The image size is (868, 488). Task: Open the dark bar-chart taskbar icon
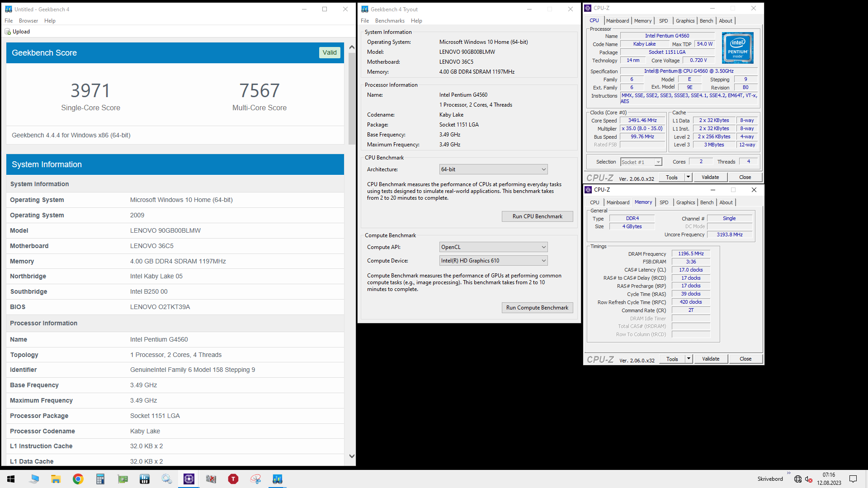point(145,479)
